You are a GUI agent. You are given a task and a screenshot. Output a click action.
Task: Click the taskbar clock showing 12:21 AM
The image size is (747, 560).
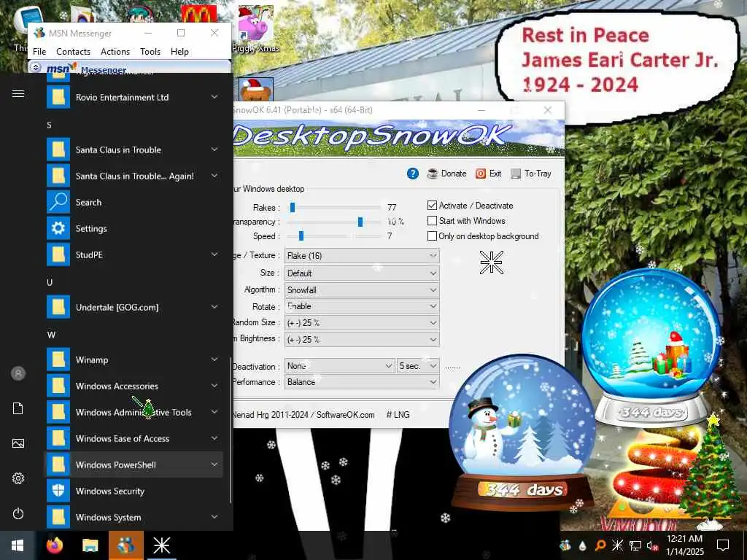pyautogui.click(x=684, y=545)
